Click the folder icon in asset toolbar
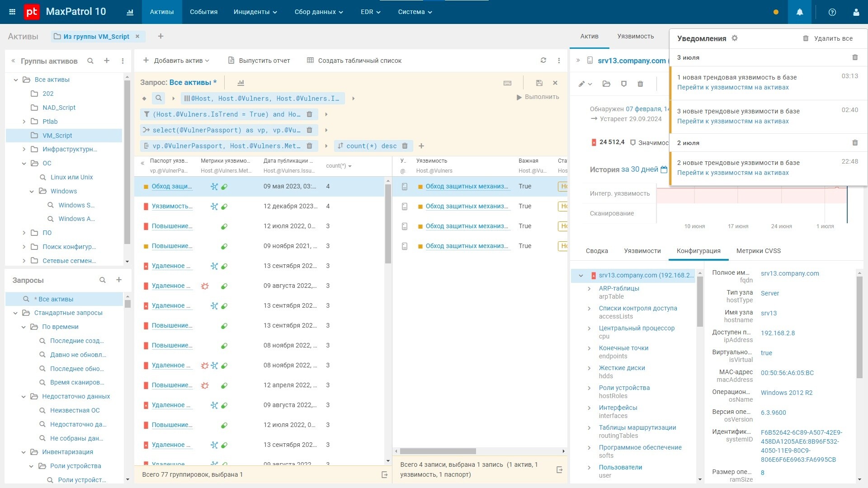 pyautogui.click(x=607, y=84)
